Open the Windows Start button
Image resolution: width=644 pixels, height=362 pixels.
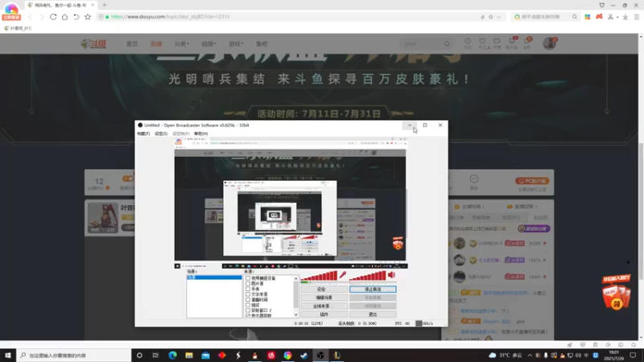coord(8,355)
